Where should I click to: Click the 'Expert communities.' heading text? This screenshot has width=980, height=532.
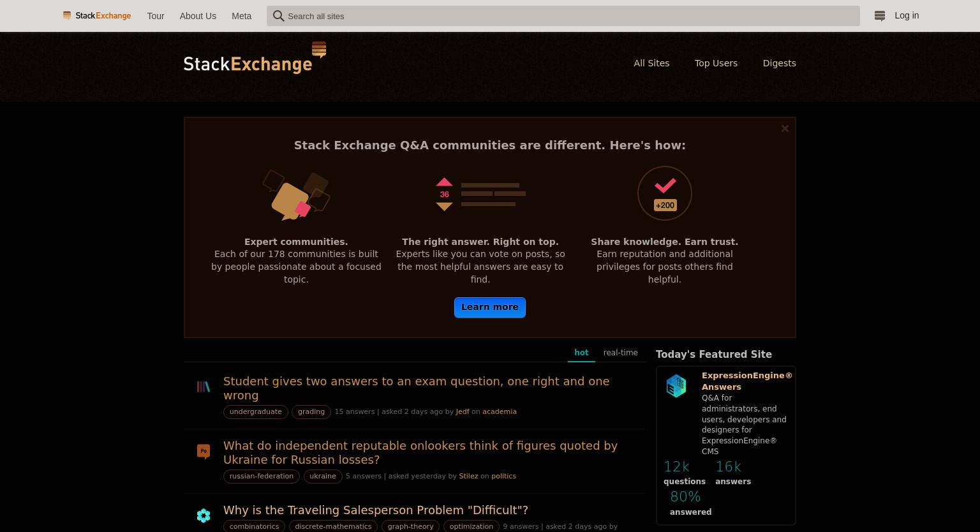pyautogui.click(x=296, y=242)
